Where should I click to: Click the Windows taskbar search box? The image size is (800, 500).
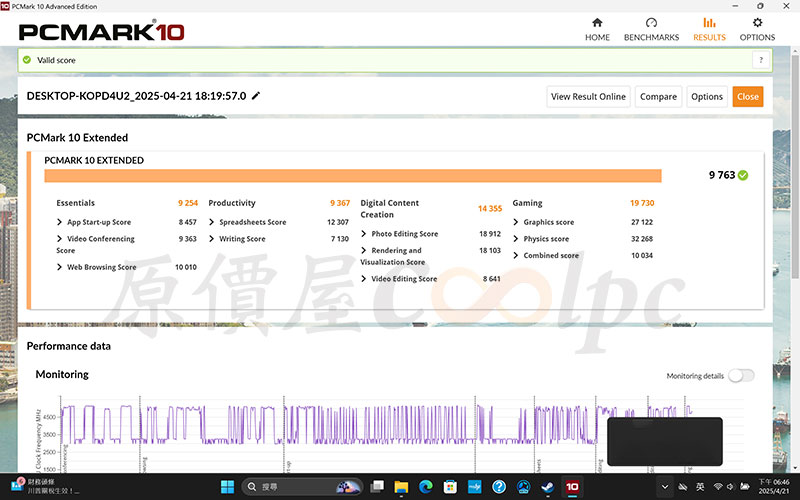pos(300,487)
